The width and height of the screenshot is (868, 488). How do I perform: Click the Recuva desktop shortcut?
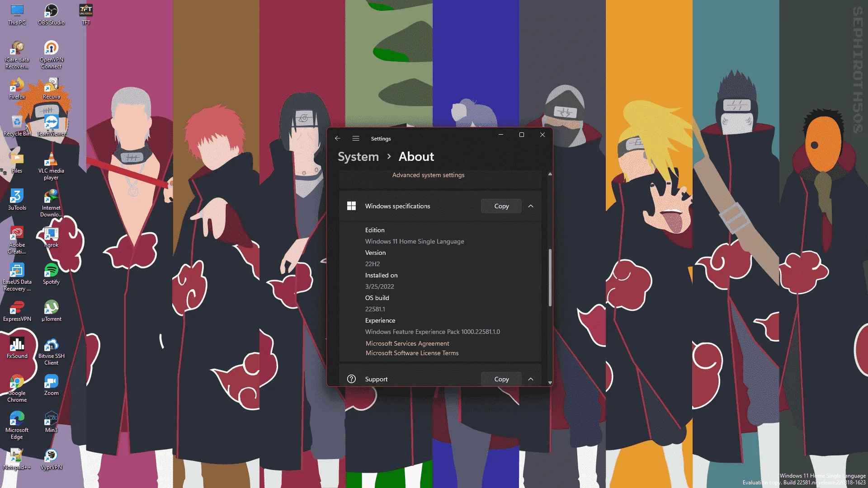coord(51,89)
